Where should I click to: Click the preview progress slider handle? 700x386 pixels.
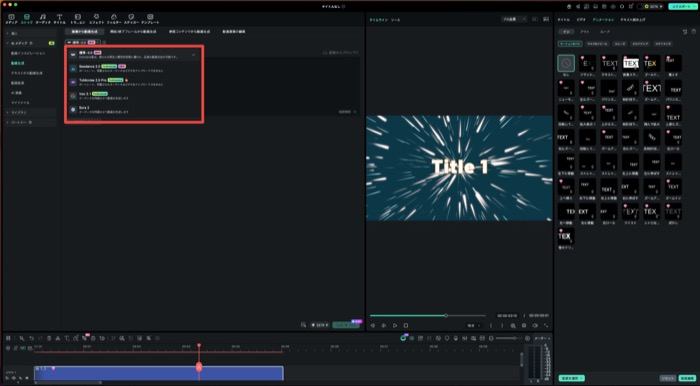pyautogui.click(x=446, y=315)
